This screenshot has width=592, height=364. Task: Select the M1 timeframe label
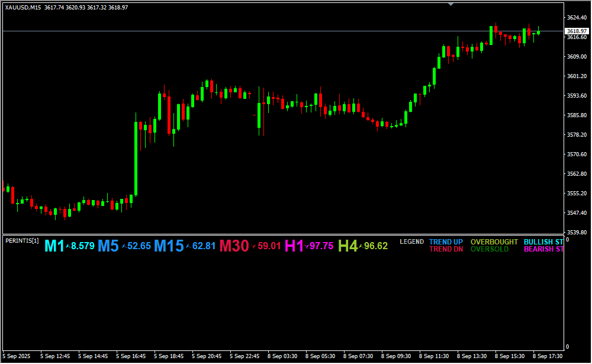(54, 246)
